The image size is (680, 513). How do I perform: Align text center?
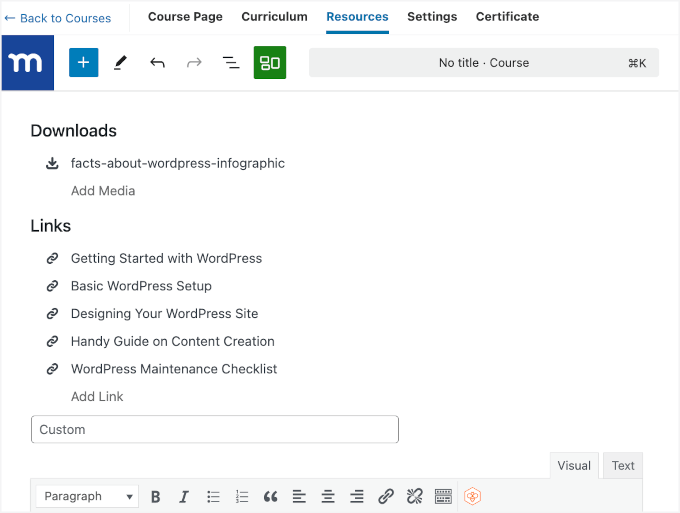tap(328, 497)
